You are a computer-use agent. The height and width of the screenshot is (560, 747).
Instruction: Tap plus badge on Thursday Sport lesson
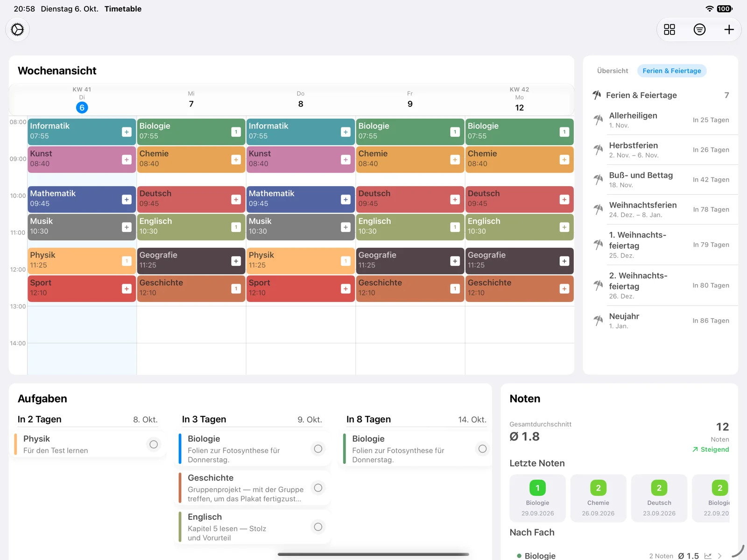345,289
